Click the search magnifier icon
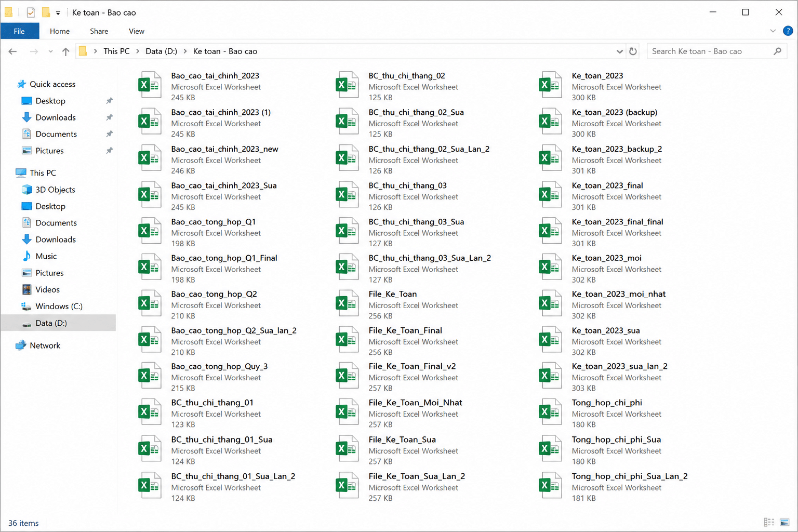Screen dimensions: 798x532 point(777,51)
